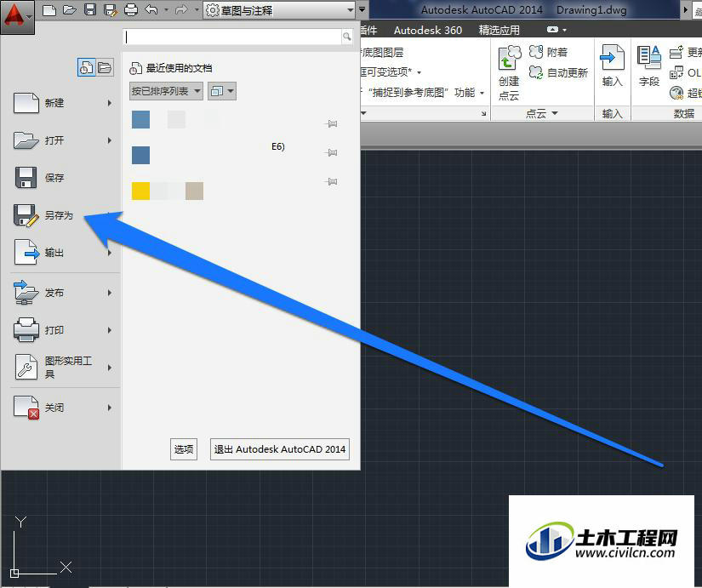Switch to the 精选应用 ribbon tab

pyautogui.click(x=499, y=30)
